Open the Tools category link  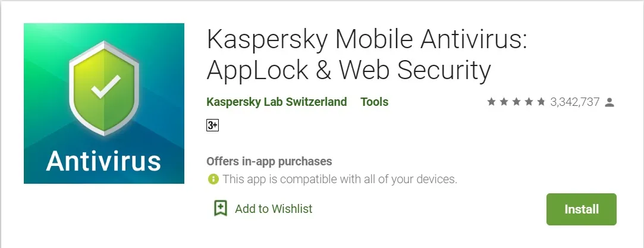click(x=374, y=102)
